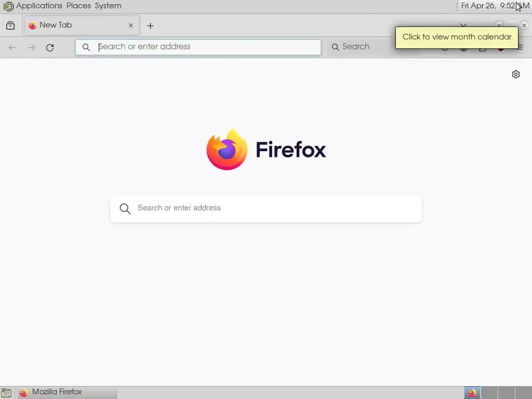Click the Show Desktop icon in the bottom panel

[x=6, y=393]
